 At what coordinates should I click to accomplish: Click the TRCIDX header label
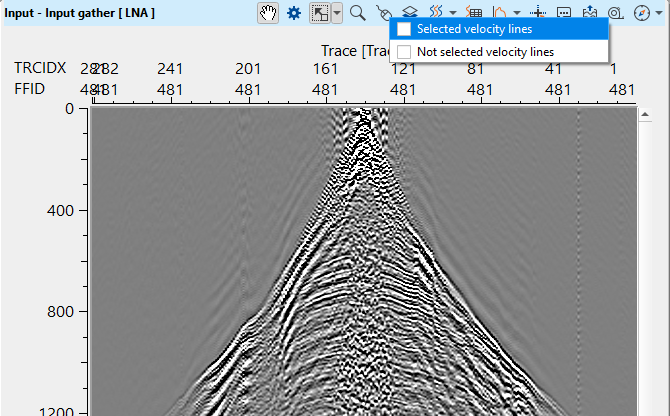coord(40,68)
